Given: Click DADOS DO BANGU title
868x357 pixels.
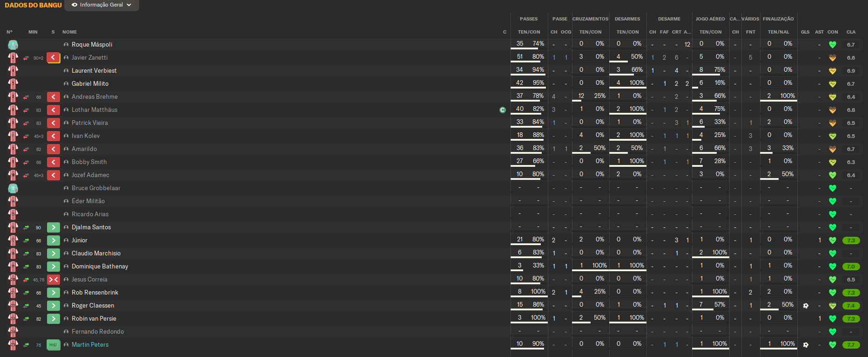Looking at the screenshot, I should click(x=33, y=5).
